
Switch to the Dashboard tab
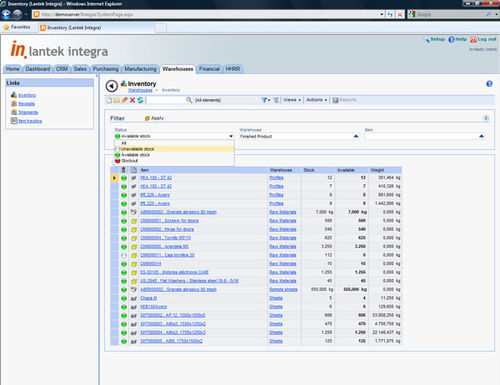point(38,69)
